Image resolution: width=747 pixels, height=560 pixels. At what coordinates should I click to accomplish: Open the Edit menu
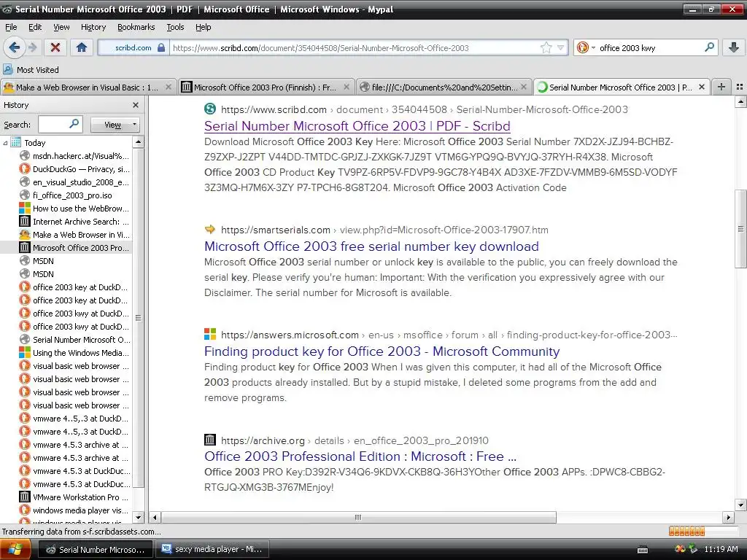pyautogui.click(x=35, y=27)
